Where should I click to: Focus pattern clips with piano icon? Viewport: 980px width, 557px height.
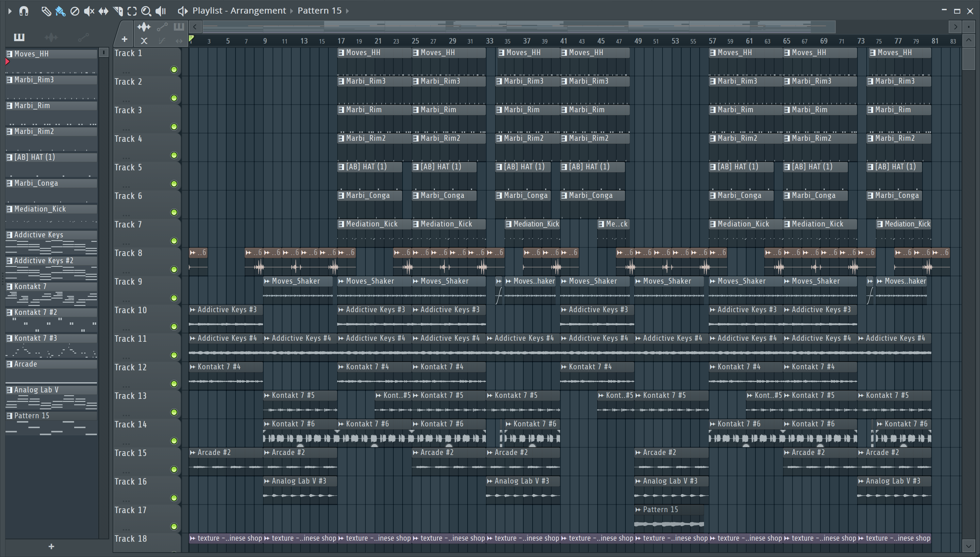179,27
